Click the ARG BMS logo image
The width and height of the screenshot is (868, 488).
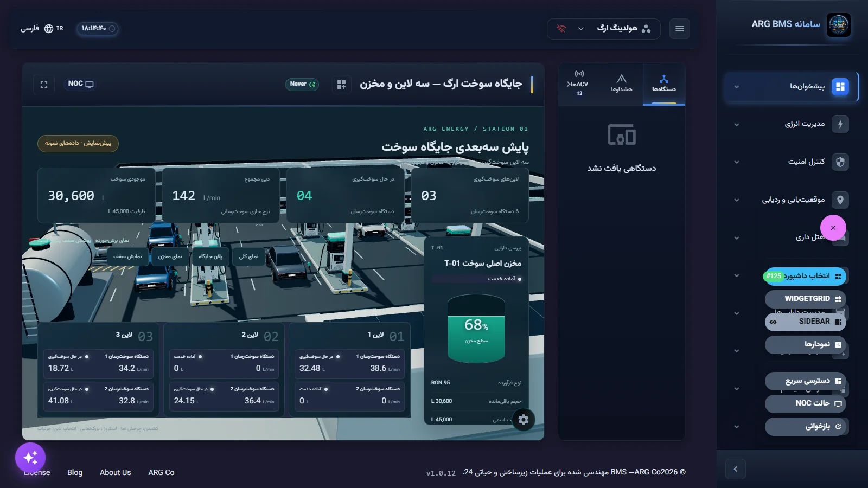point(839,25)
